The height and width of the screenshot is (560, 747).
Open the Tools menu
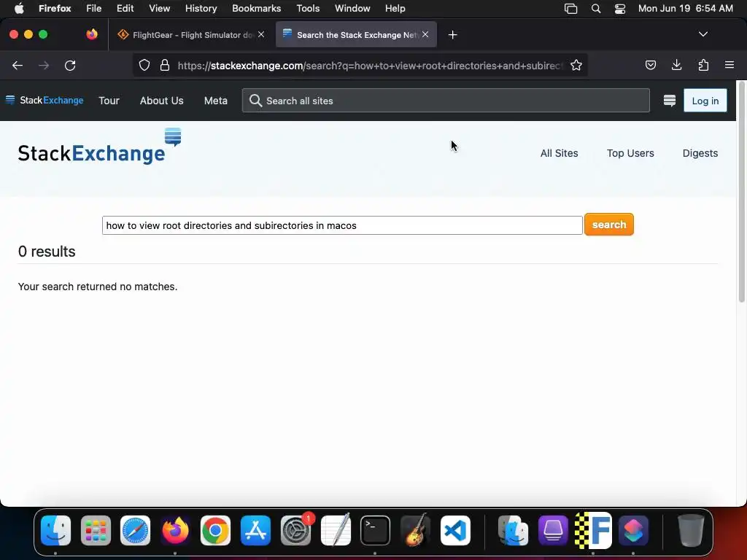pos(308,8)
